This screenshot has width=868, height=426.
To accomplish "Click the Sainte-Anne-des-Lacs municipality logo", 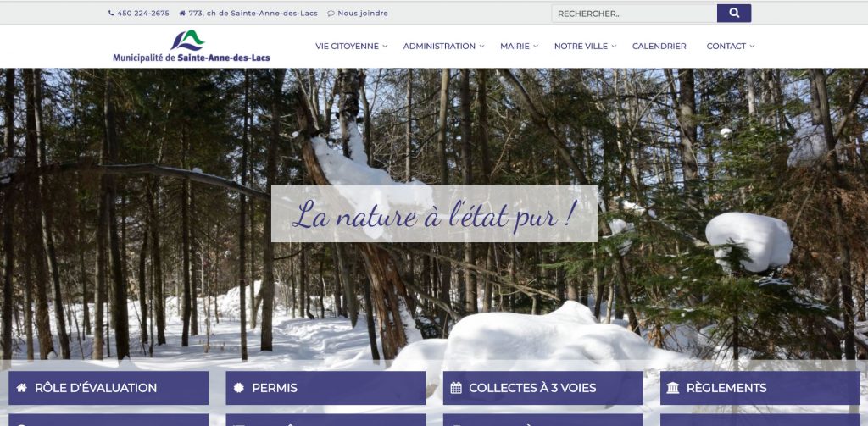I will tap(192, 46).
